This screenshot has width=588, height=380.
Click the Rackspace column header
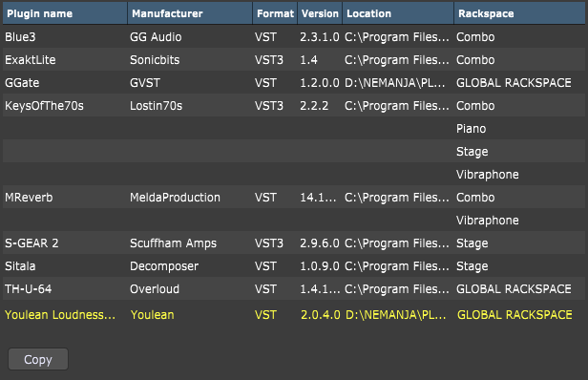[x=519, y=13]
